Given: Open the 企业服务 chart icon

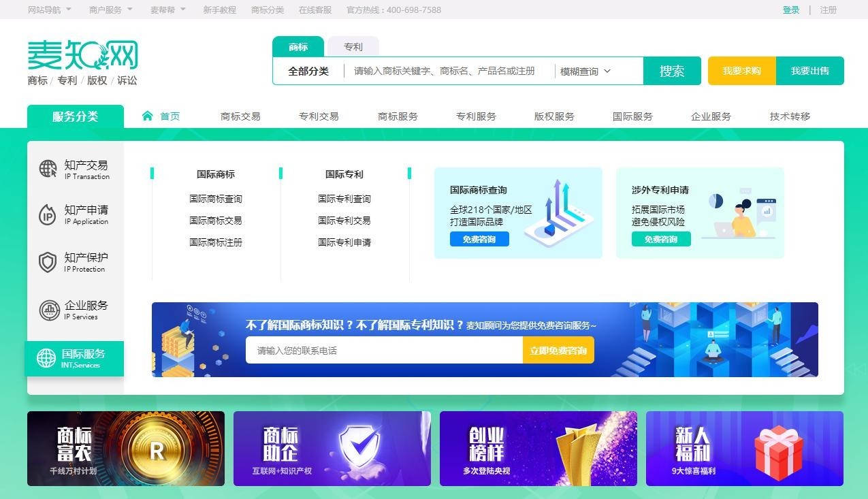Looking at the screenshot, I should coord(49,310).
